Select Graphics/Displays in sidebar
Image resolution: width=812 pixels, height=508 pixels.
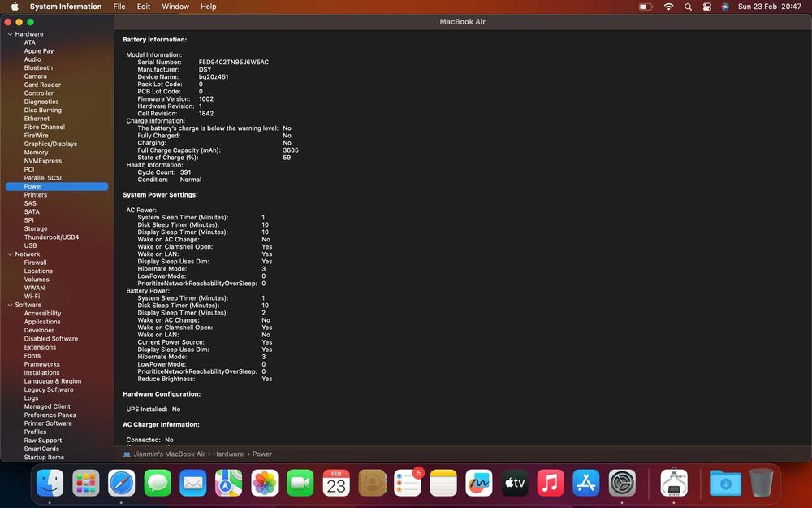click(50, 144)
